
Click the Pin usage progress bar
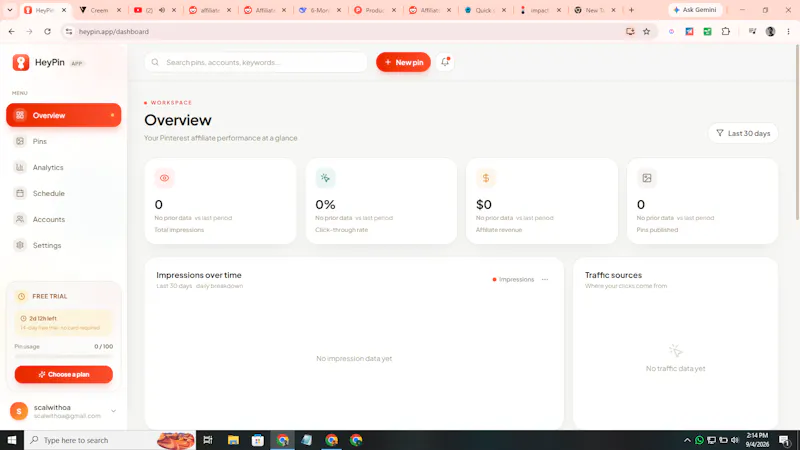click(64, 356)
